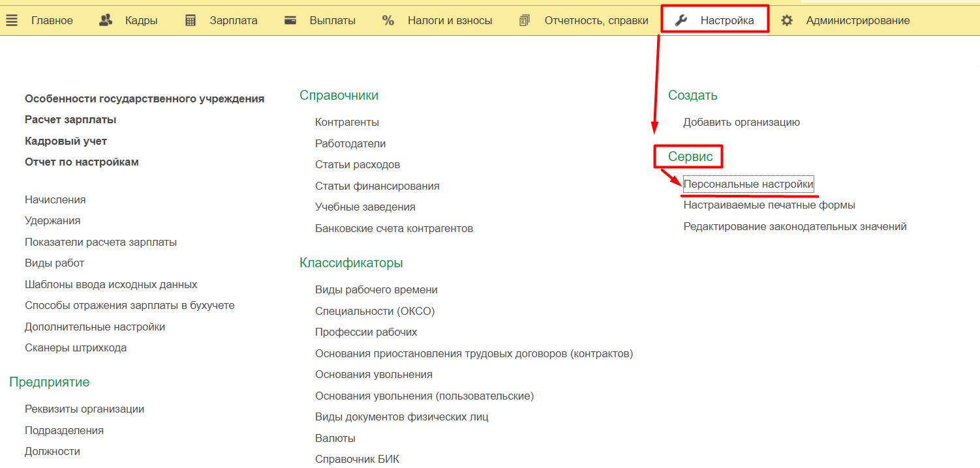Open Справочник БИК
980x468 pixels.
click(x=358, y=459)
